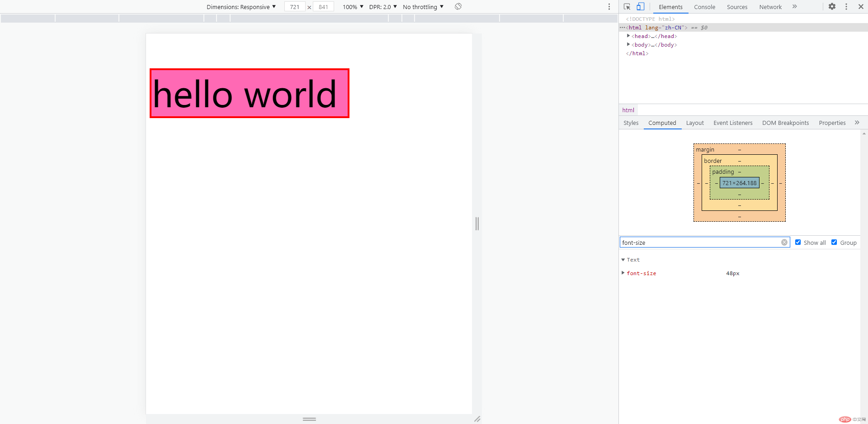Click the 721×264.188 content size box
This screenshot has height=424, width=868.
click(x=740, y=183)
